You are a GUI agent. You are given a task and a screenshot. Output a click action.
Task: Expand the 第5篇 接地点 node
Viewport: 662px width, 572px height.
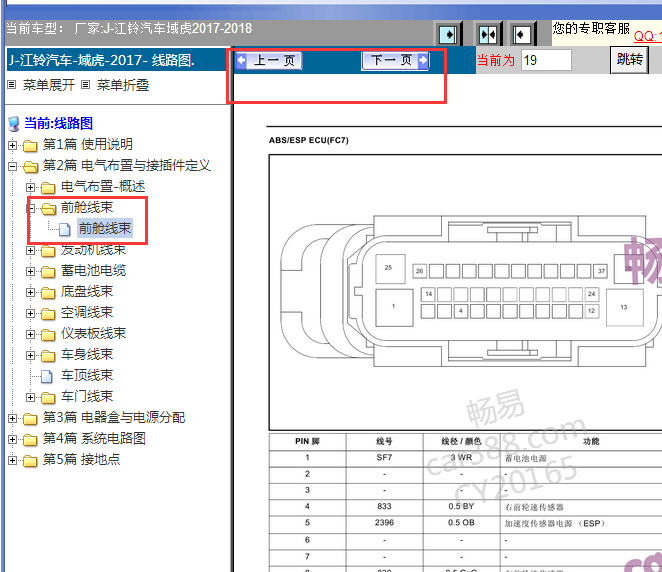coord(12,460)
